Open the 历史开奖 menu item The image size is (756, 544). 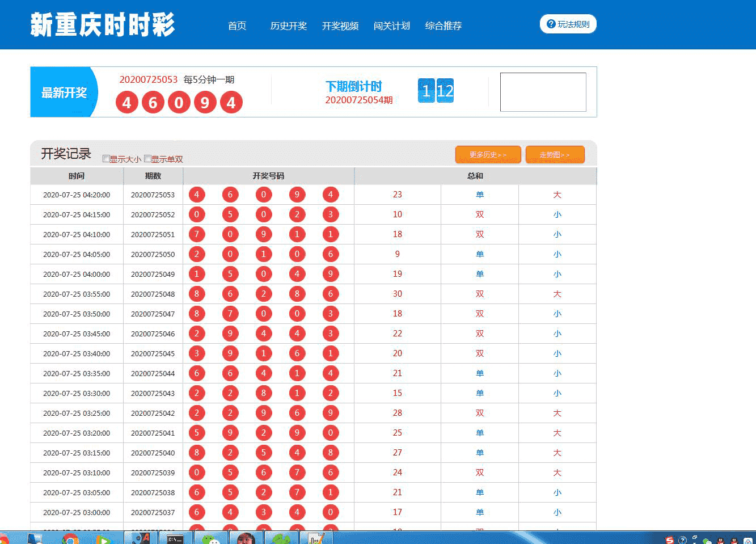point(289,26)
